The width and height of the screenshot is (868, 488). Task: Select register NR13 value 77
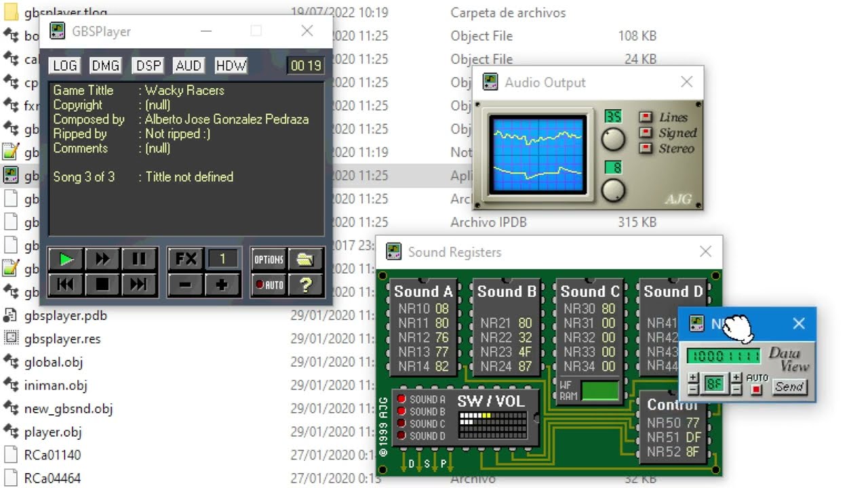(x=424, y=352)
